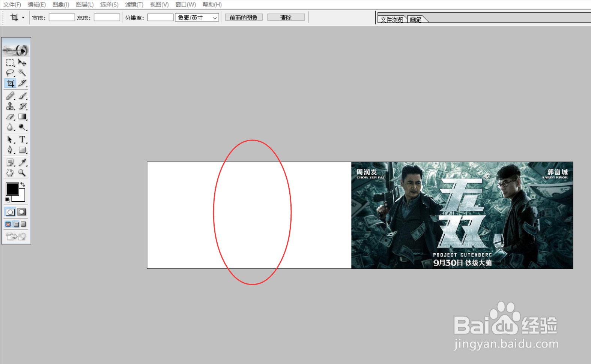Click the movie poster image on canvas
Screen dimensions: 591x364
[x=462, y=215]
